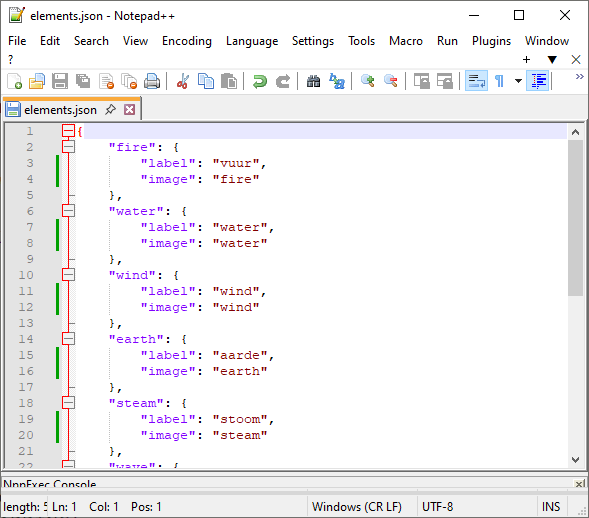Open the Search menu
589x518 pixels.
click(x=91, y=41)
